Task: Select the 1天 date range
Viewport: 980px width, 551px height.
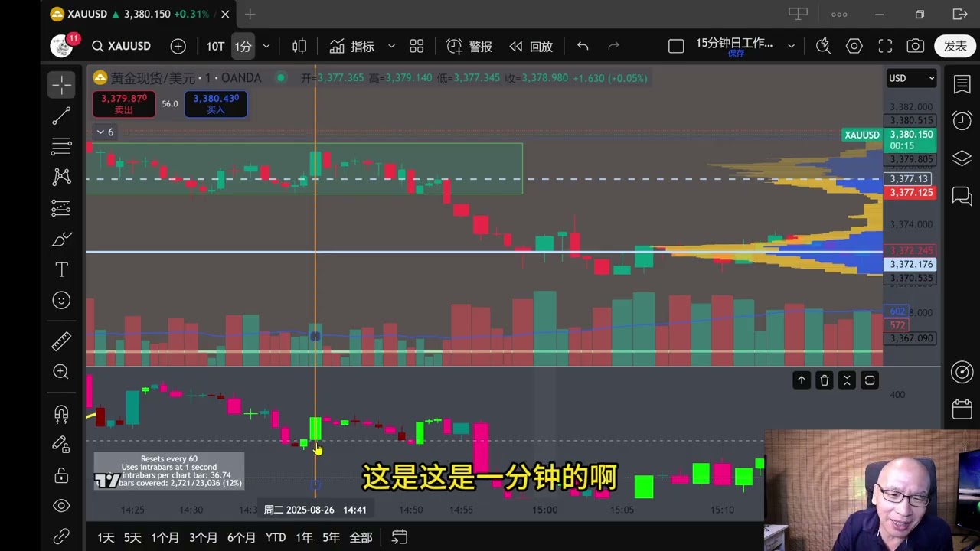Action: click(106, 538)
